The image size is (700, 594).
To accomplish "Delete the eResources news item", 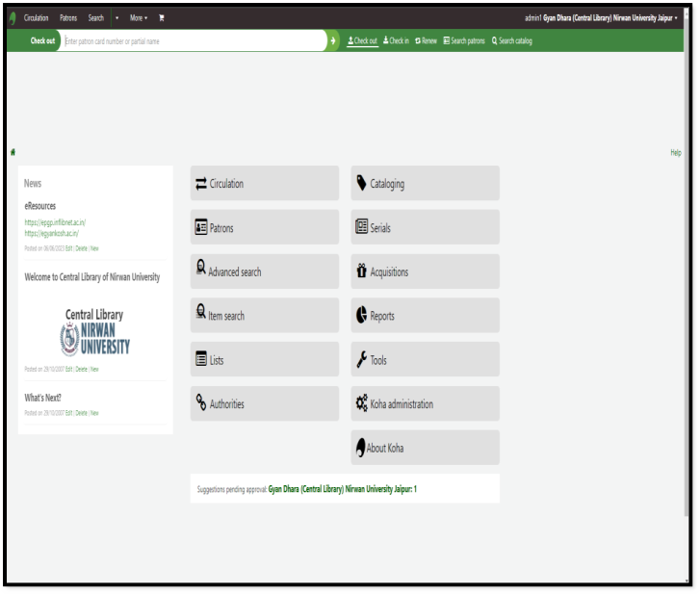I will pyautogui.click(x=81, y=248).
